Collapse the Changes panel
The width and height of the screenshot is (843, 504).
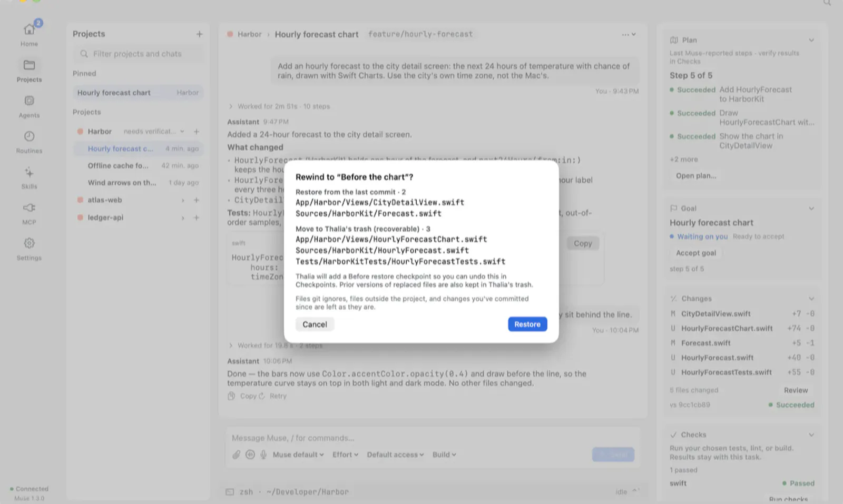[811, 299]
